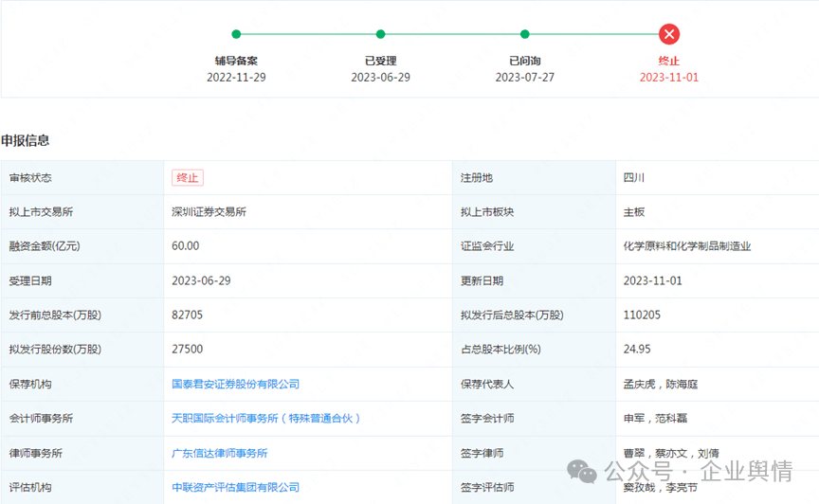
Task: Open 天职国际会计师事务所 accounting firm link
Action: point(265,419)
